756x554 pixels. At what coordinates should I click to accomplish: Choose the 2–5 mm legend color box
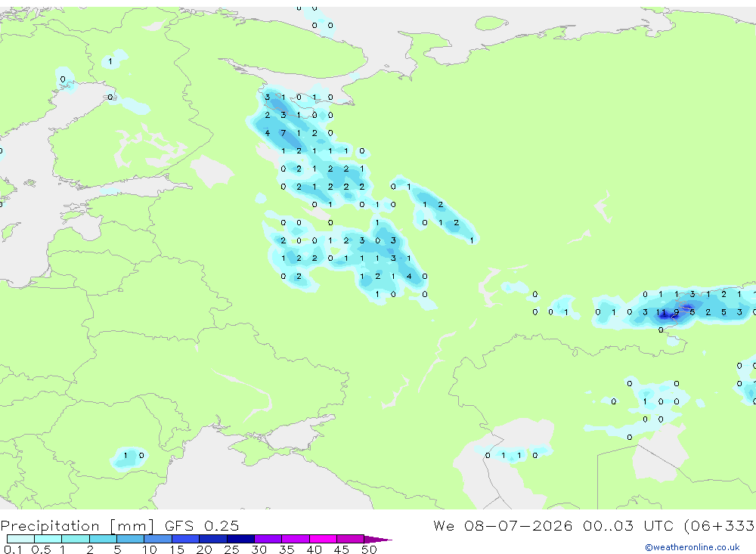click(x=103, y=539)
